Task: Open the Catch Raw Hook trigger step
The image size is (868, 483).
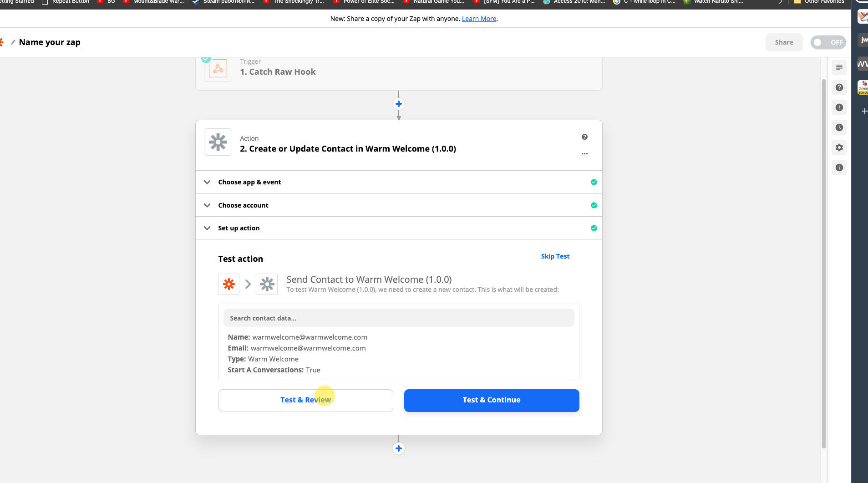Action: (x=399, y=73)
